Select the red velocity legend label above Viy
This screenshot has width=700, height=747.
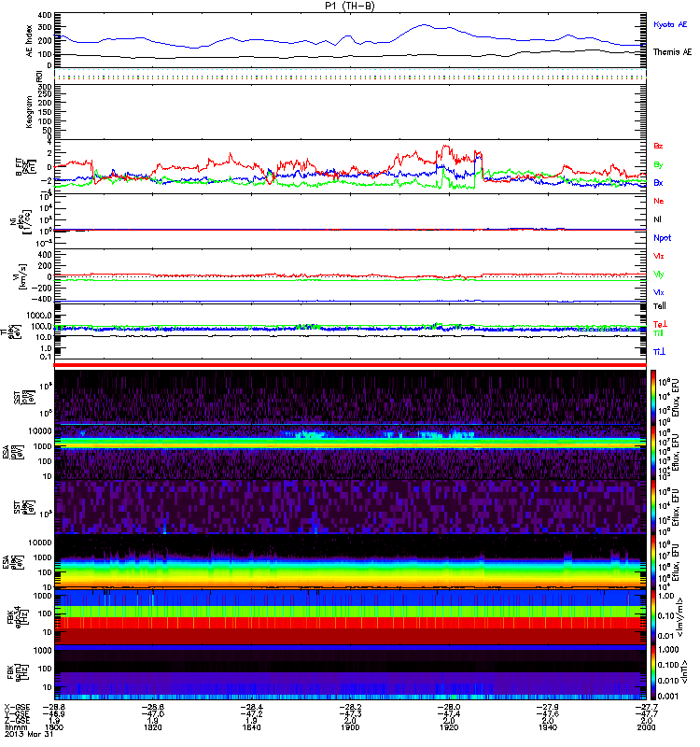pos(658,256)
